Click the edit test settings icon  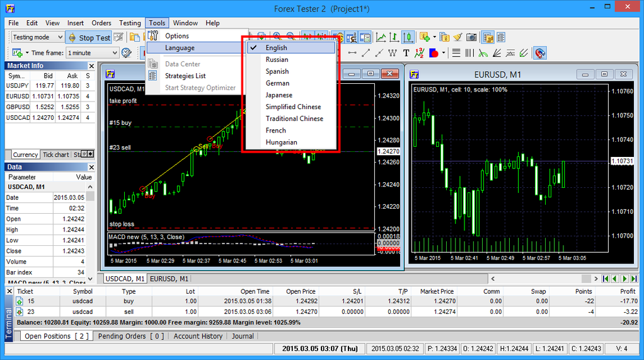118,37
